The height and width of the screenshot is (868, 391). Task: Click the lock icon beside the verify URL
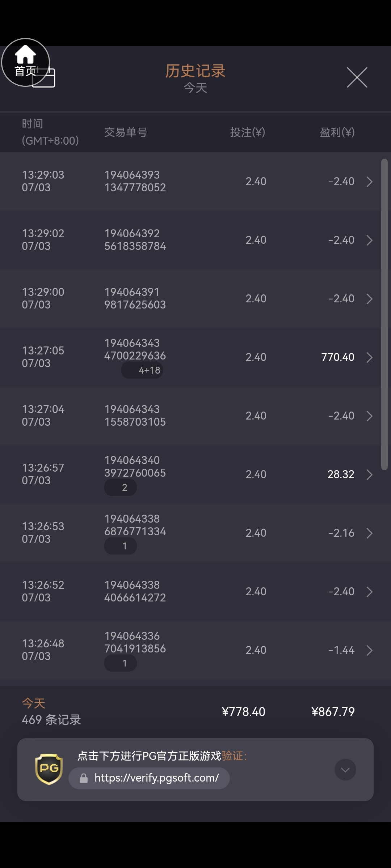click(84, 778)
